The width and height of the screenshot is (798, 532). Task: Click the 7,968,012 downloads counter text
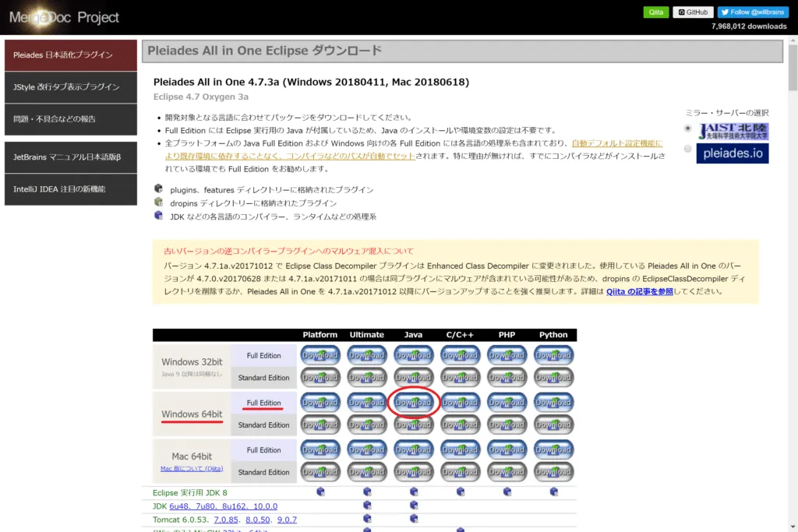point(749,26)
